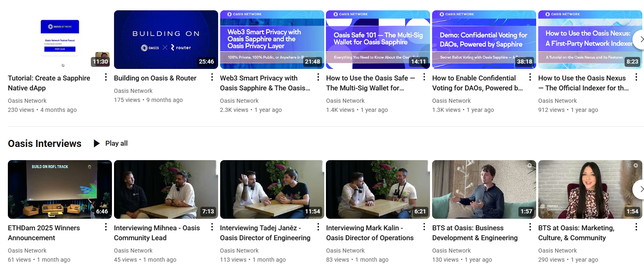Screen dimensions: 644x272
Task: Click Oasis Network channel under Interviewing Mark Kalin
Action: pyautogui.click(x=345, y=251)
